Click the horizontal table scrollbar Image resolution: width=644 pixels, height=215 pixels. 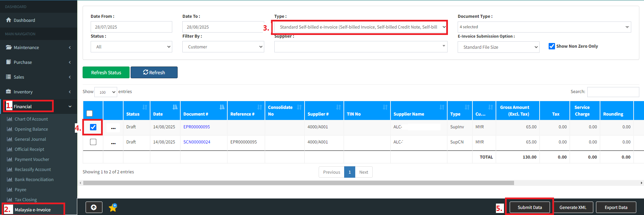point(298,183)
